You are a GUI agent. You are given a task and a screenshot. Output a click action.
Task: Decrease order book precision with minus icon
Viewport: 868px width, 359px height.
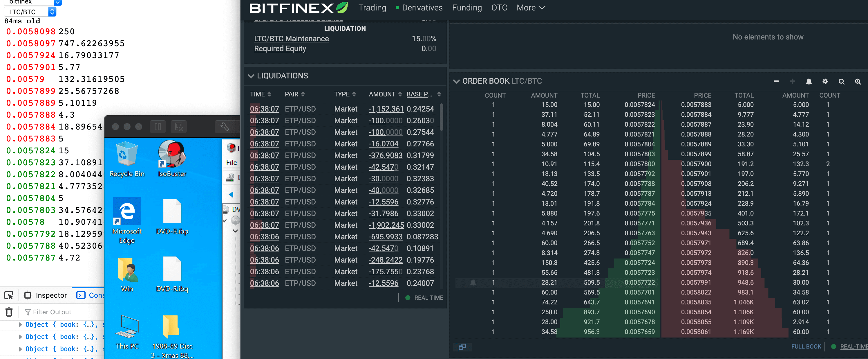(776, 81)
